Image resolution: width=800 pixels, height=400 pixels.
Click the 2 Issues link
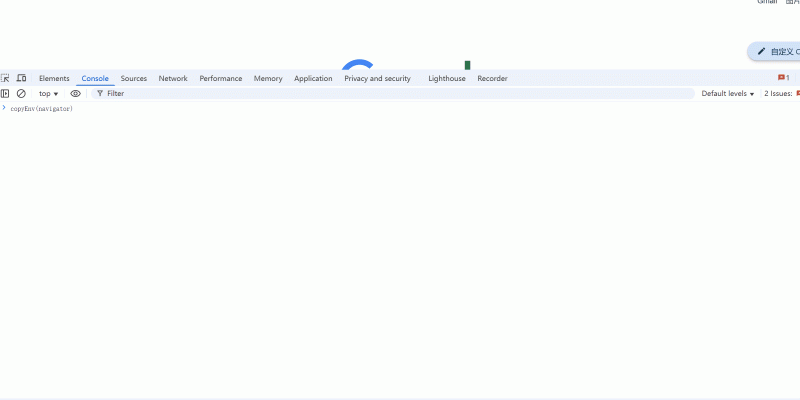pos(780,93)
